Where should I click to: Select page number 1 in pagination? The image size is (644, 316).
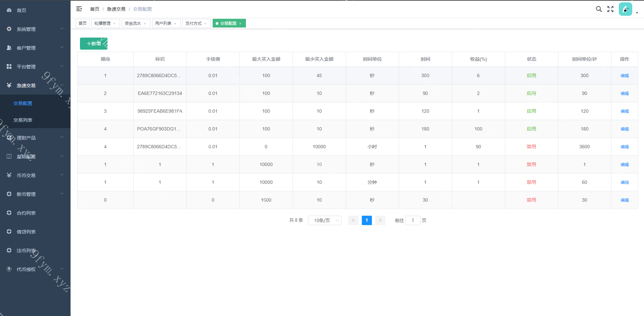tap(367, 220)
